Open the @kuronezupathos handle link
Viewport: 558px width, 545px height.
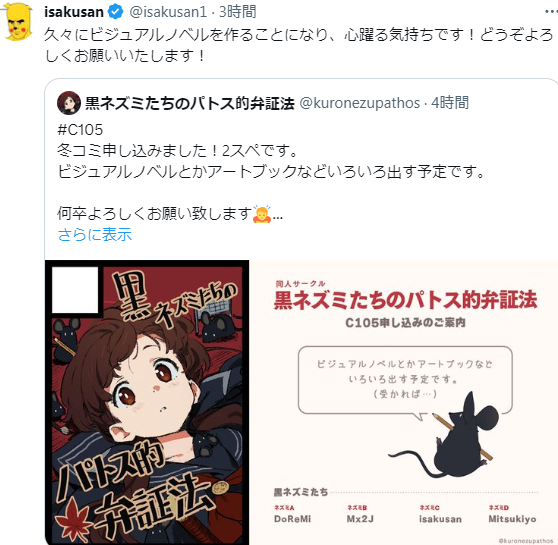coord(359,103)
